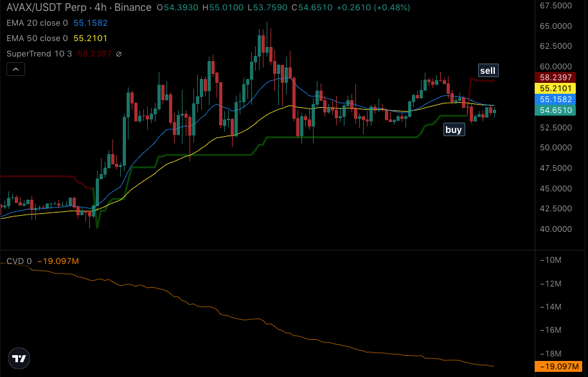Click the -14M CVD axis label
The width and height of the screenshot is (588, 377).
551,307
